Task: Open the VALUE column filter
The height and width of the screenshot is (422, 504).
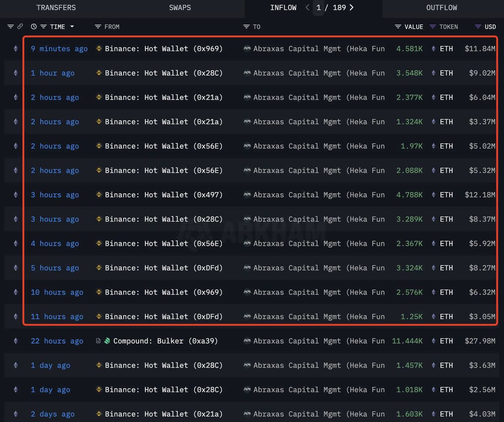Action: 398,27
